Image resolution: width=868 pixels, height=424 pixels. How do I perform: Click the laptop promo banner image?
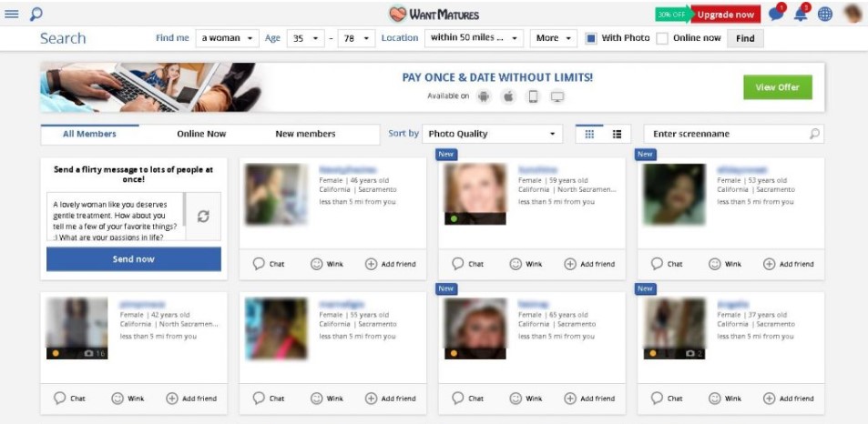[x=150, y=87]
